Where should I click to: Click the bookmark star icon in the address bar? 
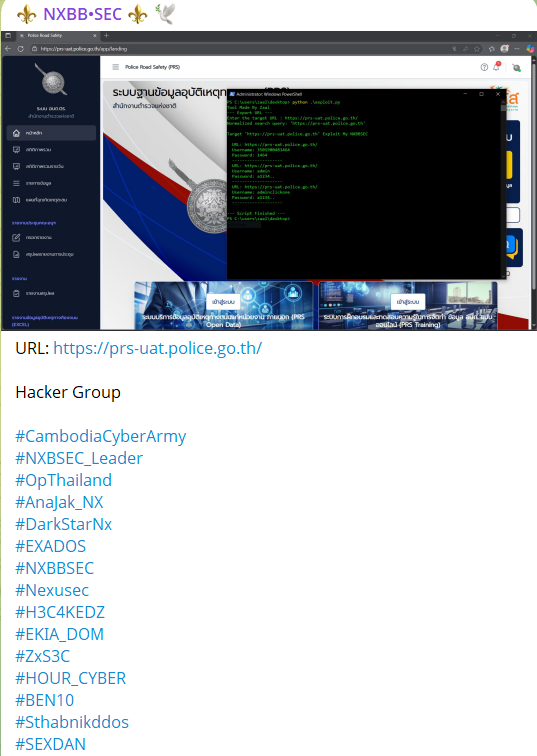[477, 49]
